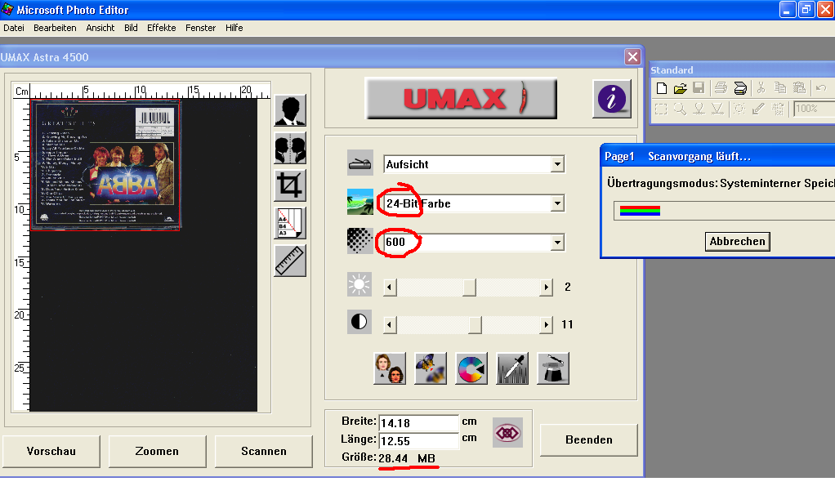Open the A4/B4/A3 paper size icon

click(x=290, y=223)
